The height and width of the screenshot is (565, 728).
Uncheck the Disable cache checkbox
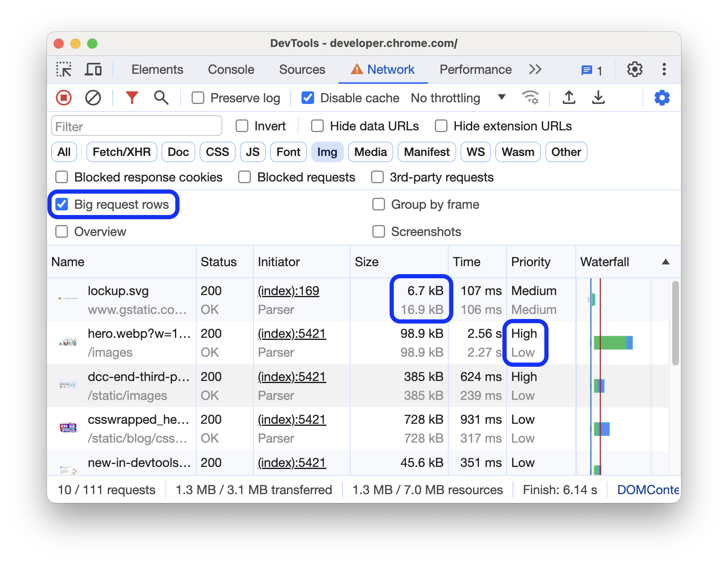(x=308, y=98)
